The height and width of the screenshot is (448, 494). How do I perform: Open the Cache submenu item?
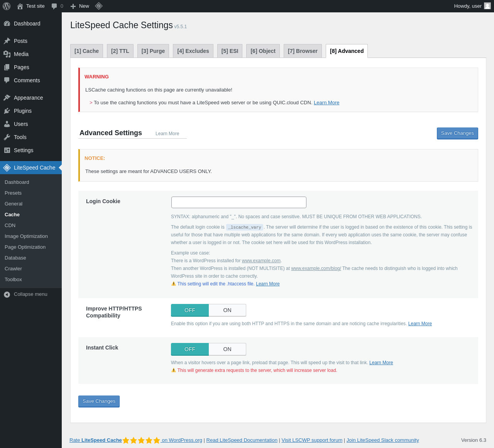click(31, 215)
